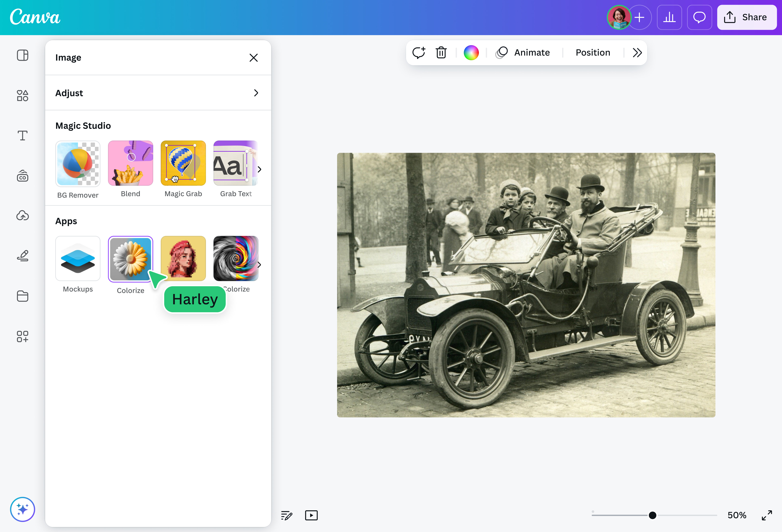The image size is (782, 532).
Task: Open the rainbow color picker swatch
Action: click(471, 52)
